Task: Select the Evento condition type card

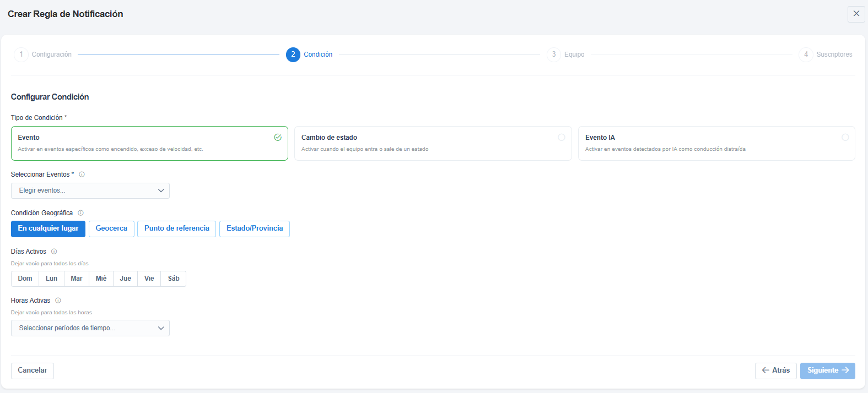Action: click(149, 144)
